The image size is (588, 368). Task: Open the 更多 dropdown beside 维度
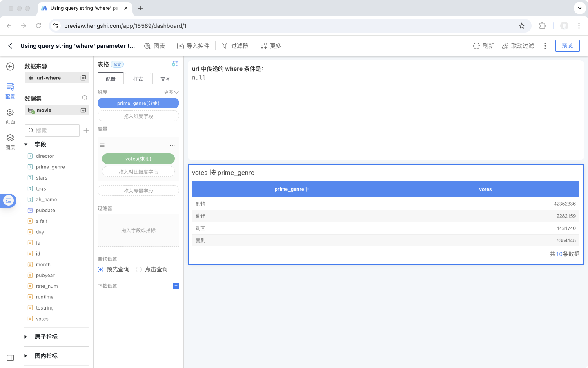point(171,92)
